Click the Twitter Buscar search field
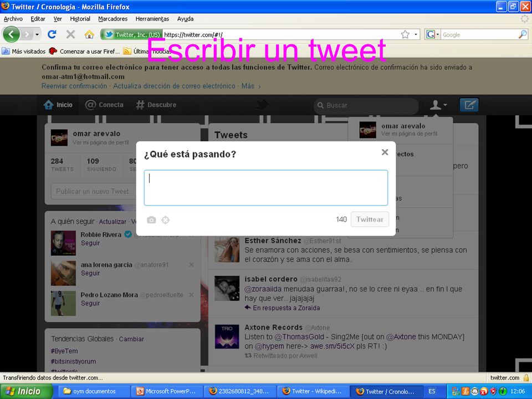The width and height of the screenshot is (532, 399). point(366,105)
